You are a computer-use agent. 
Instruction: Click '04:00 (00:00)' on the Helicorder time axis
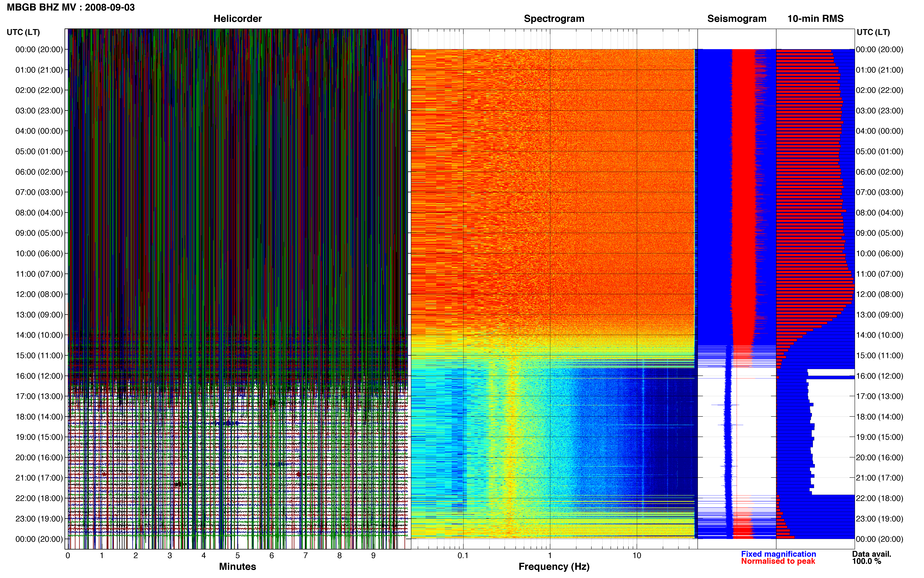(x=39, y=131)
